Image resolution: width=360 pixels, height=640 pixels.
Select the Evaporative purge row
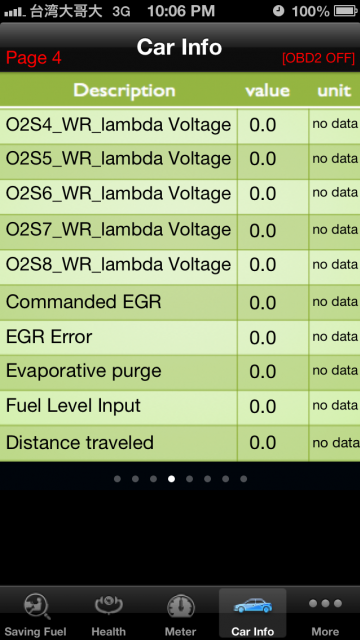180,373
